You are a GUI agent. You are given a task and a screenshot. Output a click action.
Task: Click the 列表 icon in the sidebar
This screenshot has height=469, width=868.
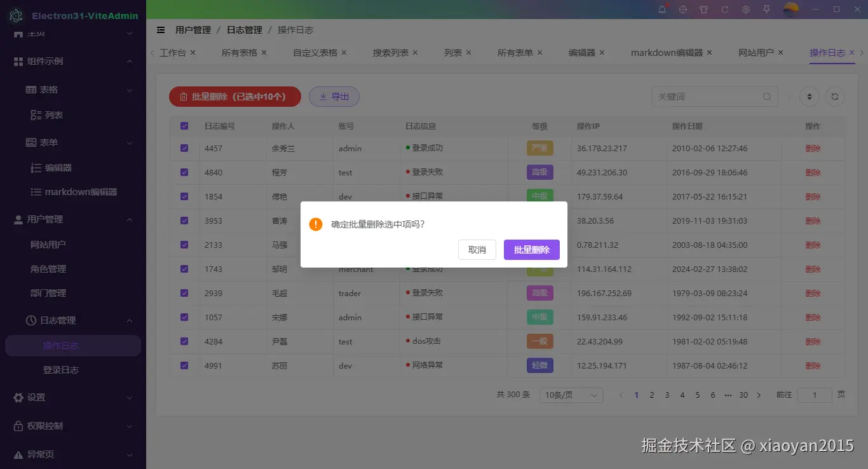(x=36, y=115)
